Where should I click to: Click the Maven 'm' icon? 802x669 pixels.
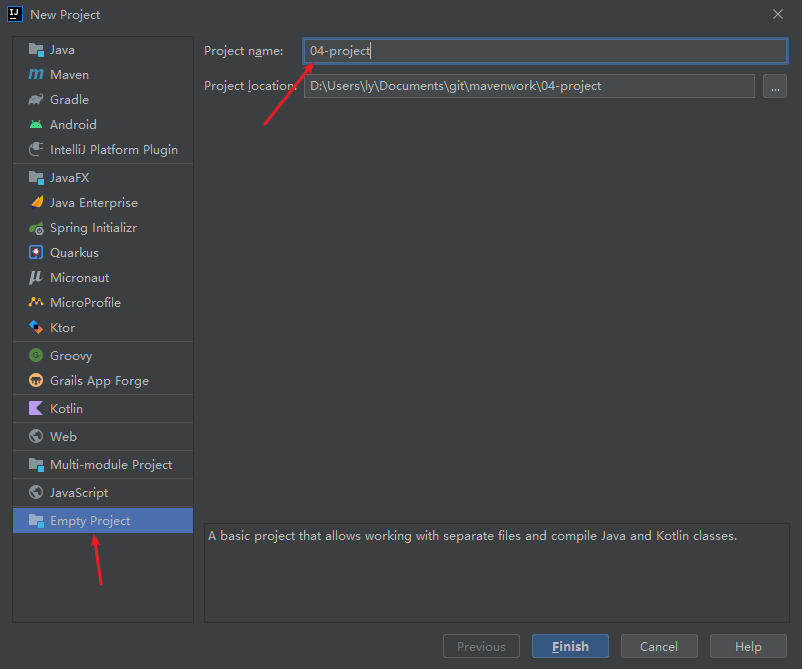pos(36,75)
